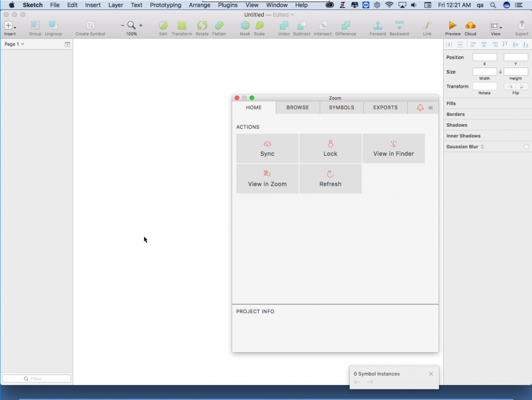Viewport: 532px width, 400px height.
Task: Go to previous symbol instance arrow
Action: point(357,382)
